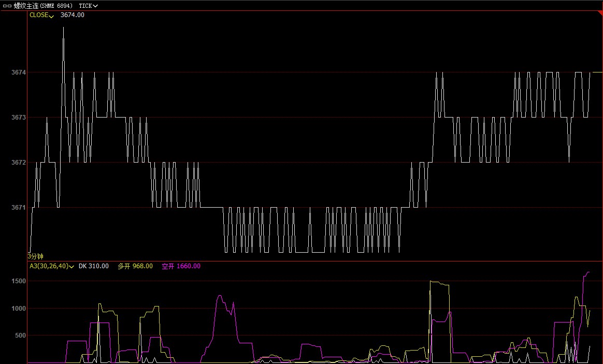This screenshot has width=603, height=364.
Task: Click the 3674 price axis label
Action: tap(18, 72)
